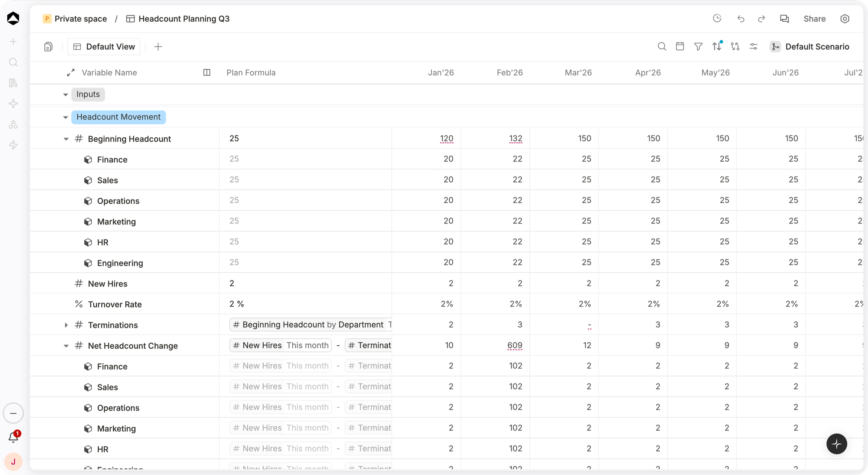Open the version history clock icon
This screenshot has height=475, width=868.
[x=717, y=18]
